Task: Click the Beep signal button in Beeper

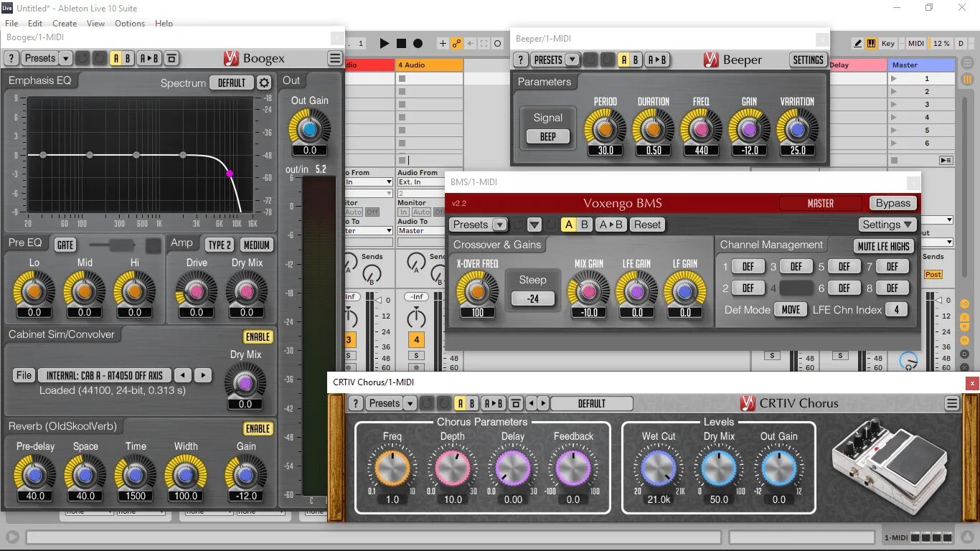Action: (x=547, y=136)
